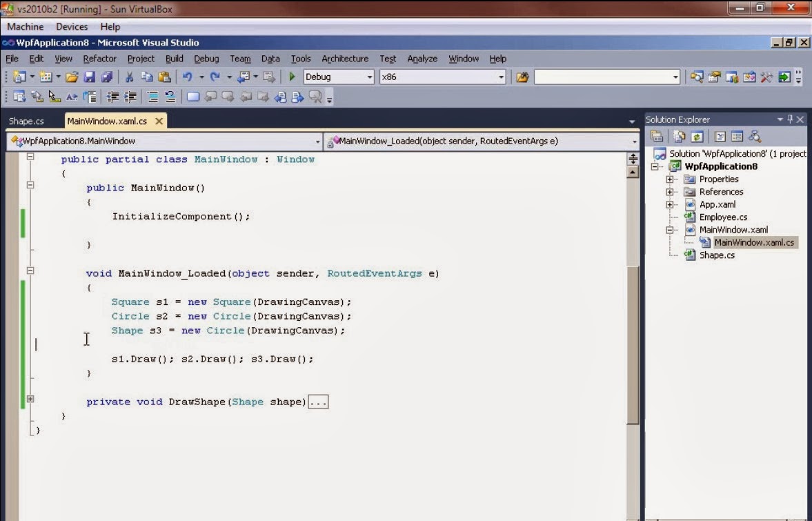
Task: Open Properties Window toolbar icon
Action: [715, 77]
